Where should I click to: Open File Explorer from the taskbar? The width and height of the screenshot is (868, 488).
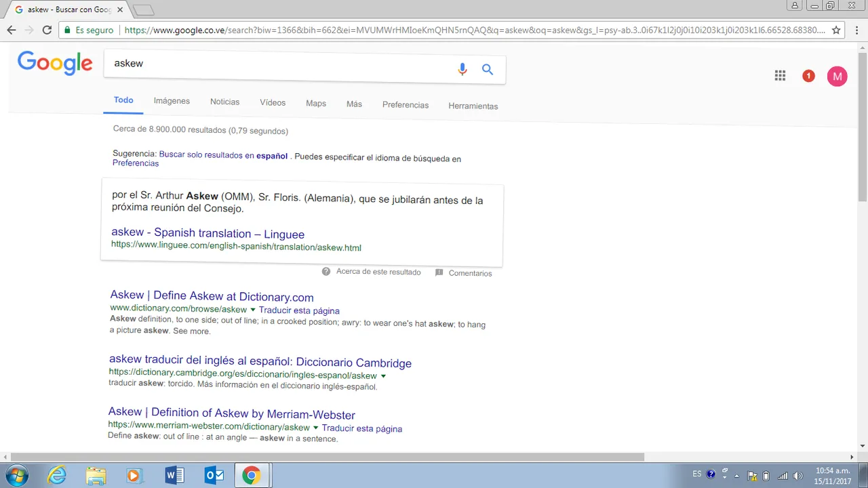coord(96,475)
